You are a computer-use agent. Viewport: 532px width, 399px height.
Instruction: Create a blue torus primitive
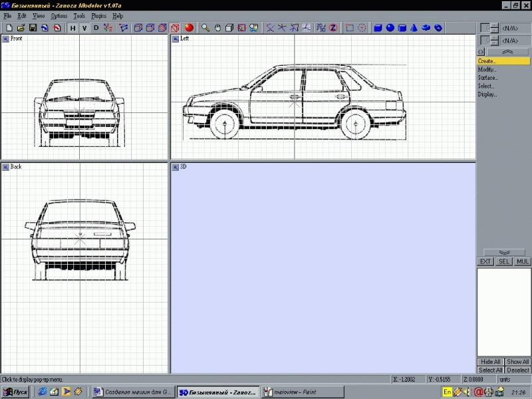tap(426, 28)
